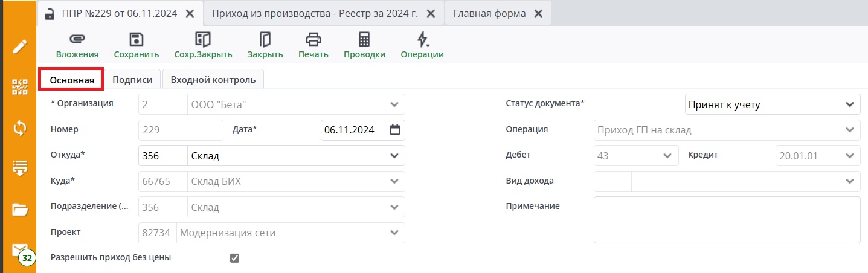This screenshot has width=868, height=273.
Task: Expand the Откуда warehouse dropdown
Action: (x=394, y=156)
